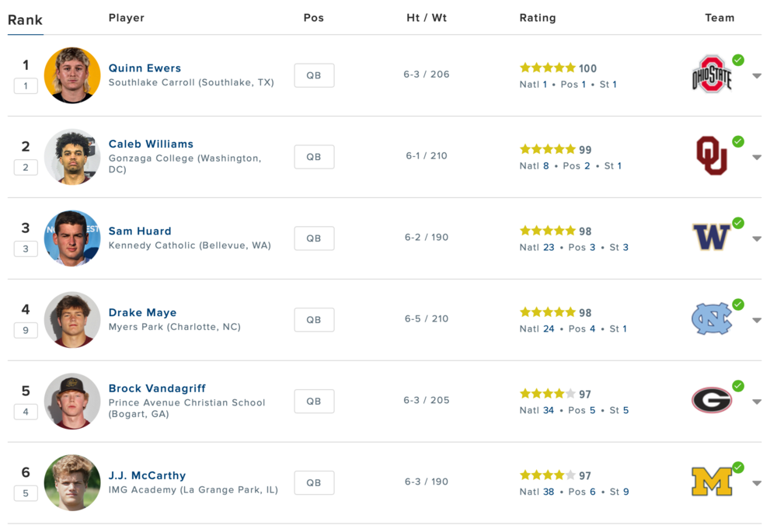Sort by the Rating column header

click(538, 18)
